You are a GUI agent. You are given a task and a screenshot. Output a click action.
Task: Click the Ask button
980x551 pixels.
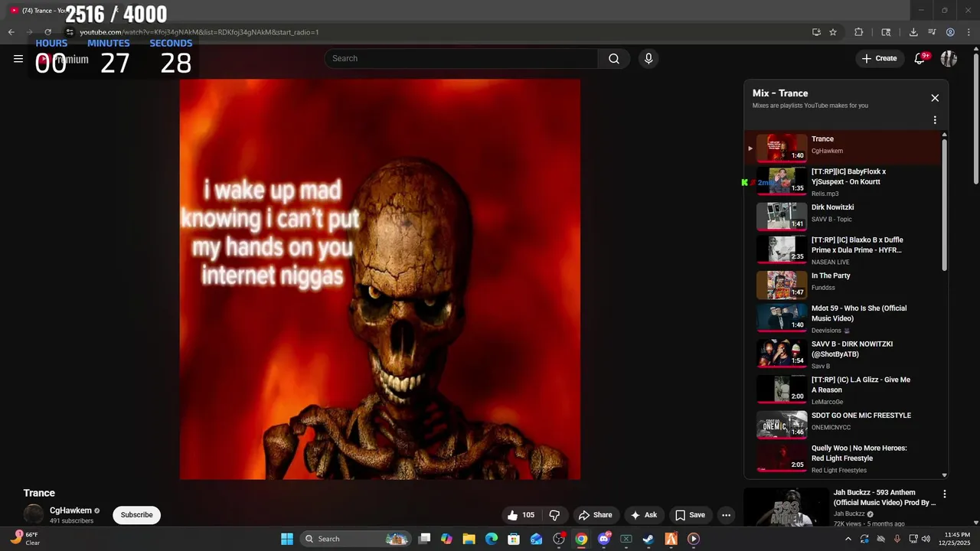(643, 515)
